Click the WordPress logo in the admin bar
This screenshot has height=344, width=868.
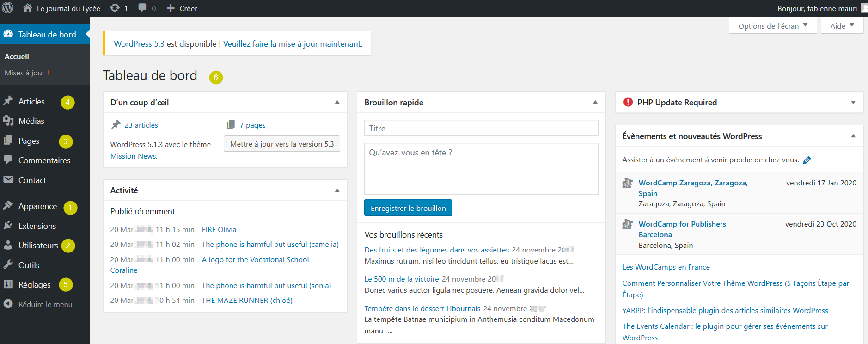(8, 8)
